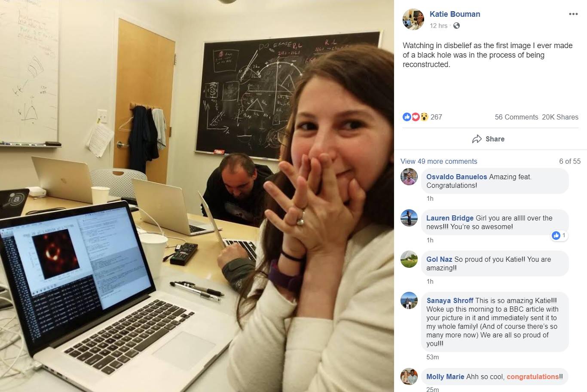The width and height of the screenshot is (587, 392).
Task: Open the three-dot post options menu
Action: tap(573, 14)
